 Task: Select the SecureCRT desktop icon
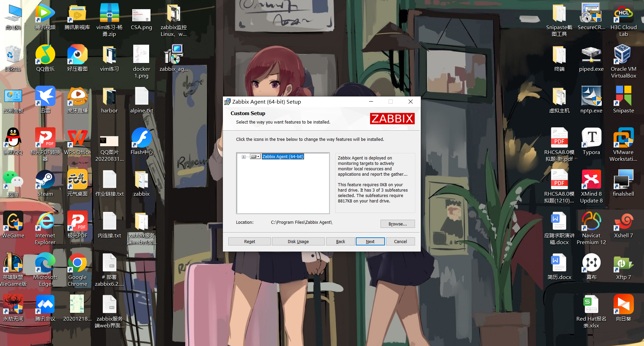coord(591,17)
